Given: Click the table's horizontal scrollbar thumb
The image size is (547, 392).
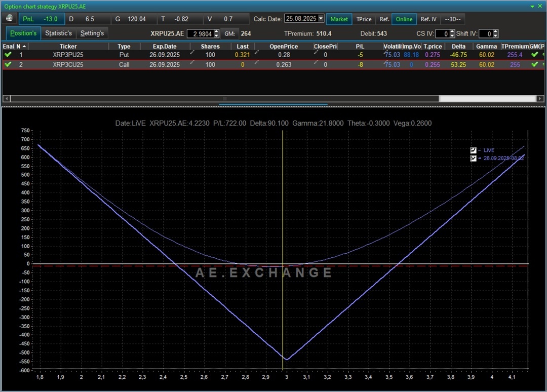Looking at the screenshot, I should 225,99.
